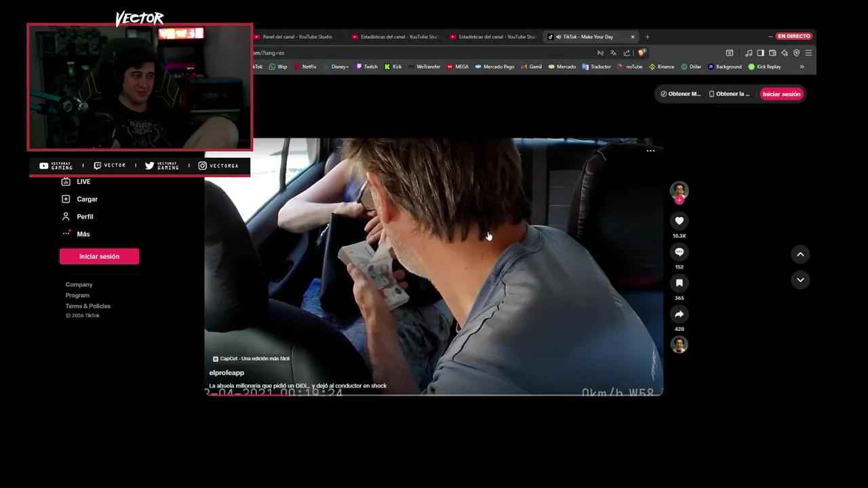Open the sound disc below the share count
The image size is (868, 488).
pyautogui.click(x=679, y=345)
